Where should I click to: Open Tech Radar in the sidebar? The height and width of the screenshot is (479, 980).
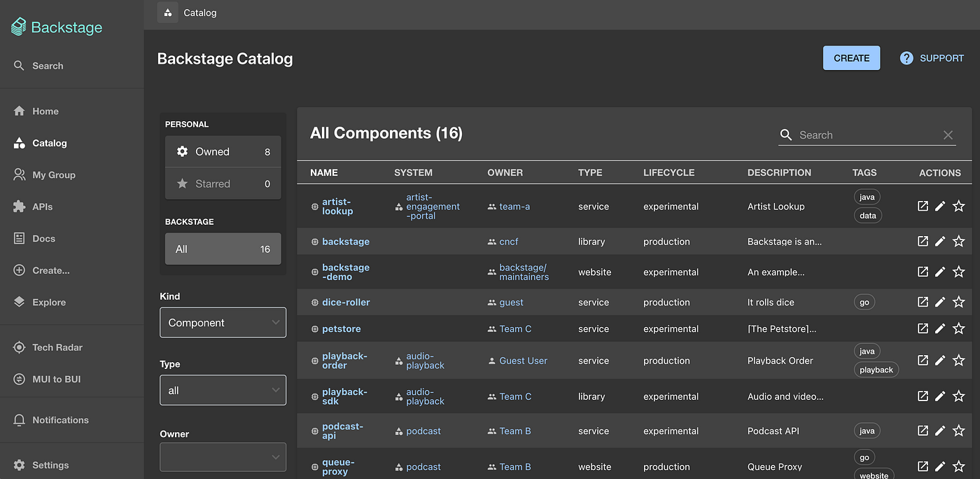(x=48, y=347)
